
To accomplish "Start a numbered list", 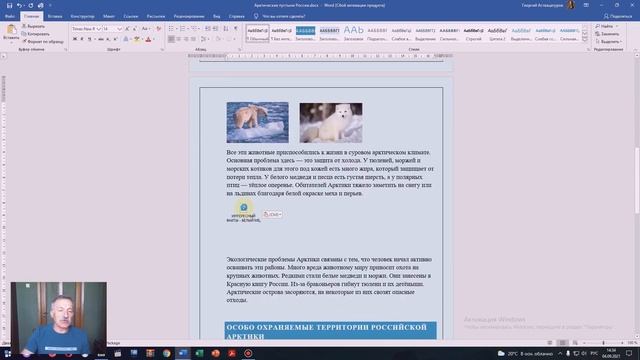I will tap(182, 29).
